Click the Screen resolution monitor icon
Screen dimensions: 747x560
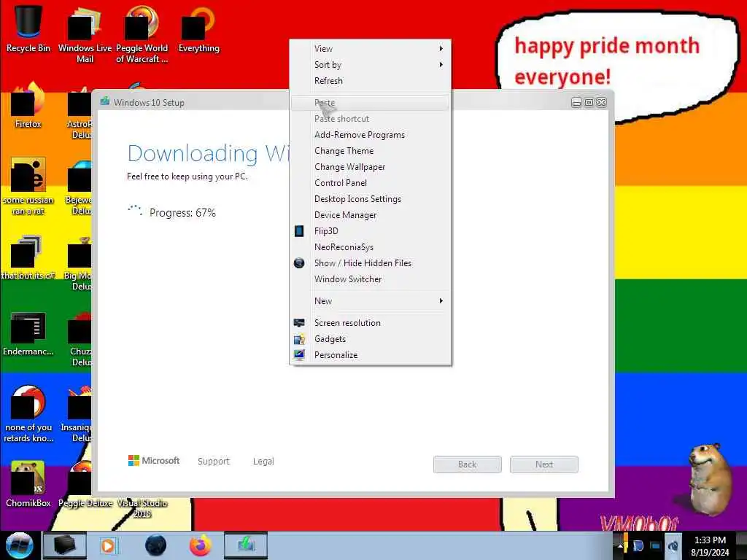click(x=298, y=323)
